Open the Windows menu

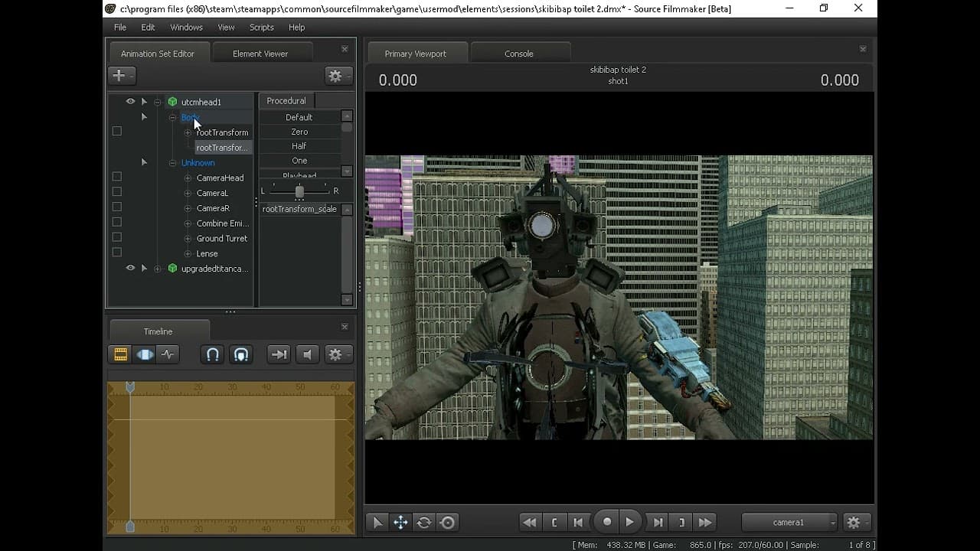(186, 28)
